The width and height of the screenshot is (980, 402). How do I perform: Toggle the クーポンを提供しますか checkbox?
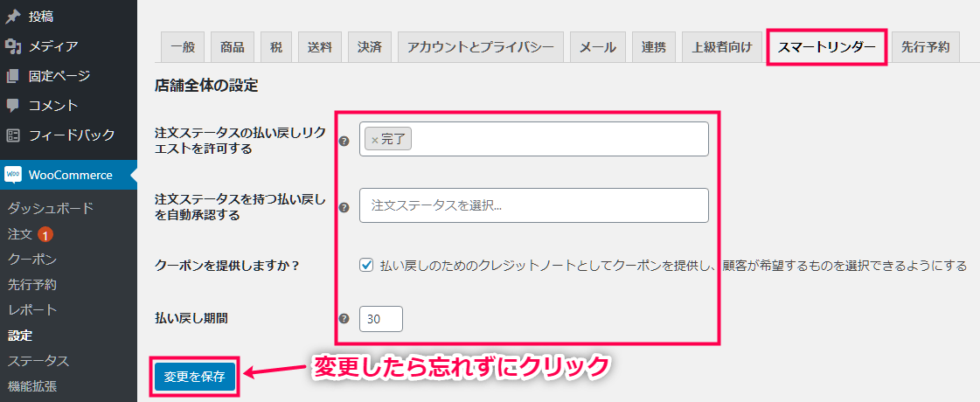pyautogui.click(x=366, y=265)
